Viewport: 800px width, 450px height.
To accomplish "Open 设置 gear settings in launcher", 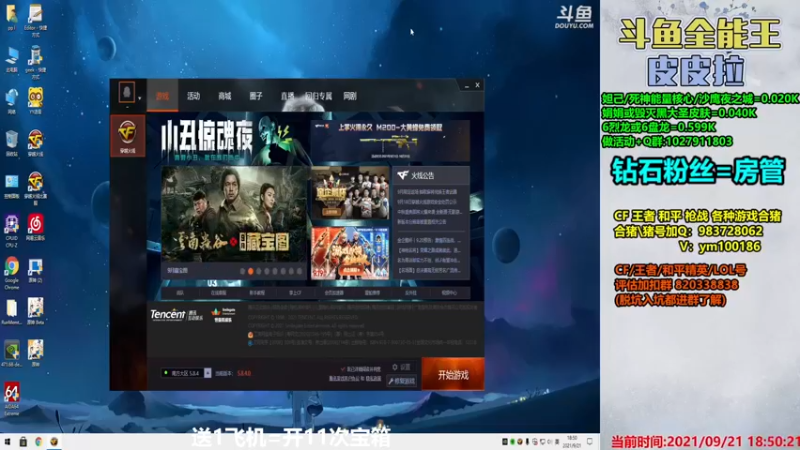I will pyautogui.click(x=401, y=367).
